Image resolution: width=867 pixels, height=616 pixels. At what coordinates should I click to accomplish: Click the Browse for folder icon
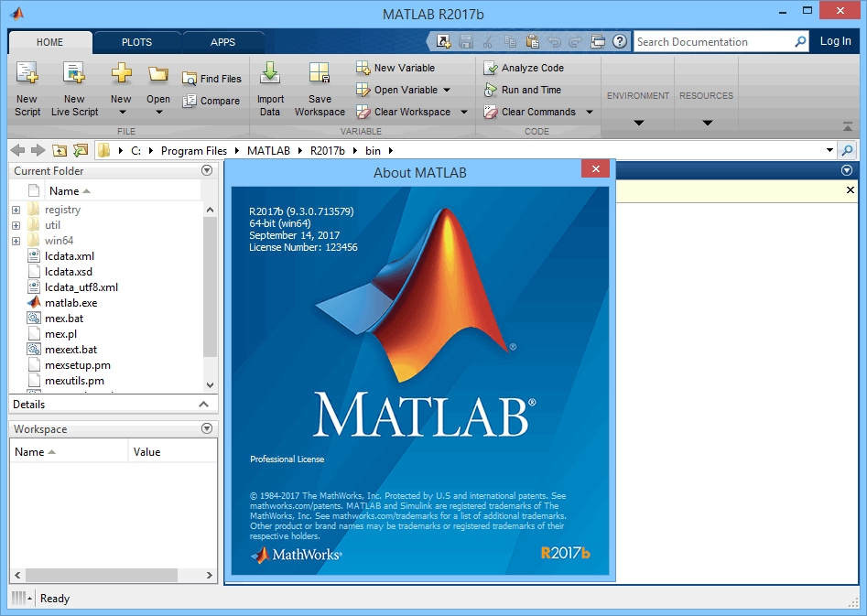point(81,150)
